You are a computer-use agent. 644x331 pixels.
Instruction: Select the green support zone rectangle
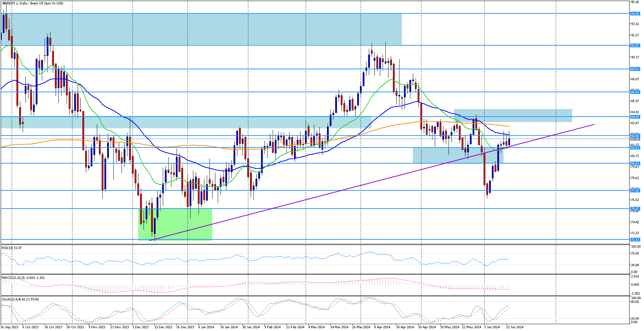tap(175, 224)
